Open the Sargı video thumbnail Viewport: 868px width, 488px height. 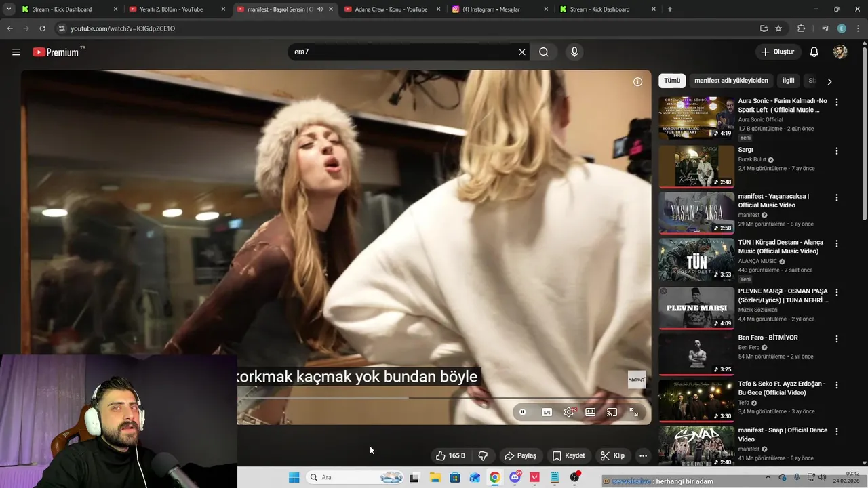click(696, 166)
